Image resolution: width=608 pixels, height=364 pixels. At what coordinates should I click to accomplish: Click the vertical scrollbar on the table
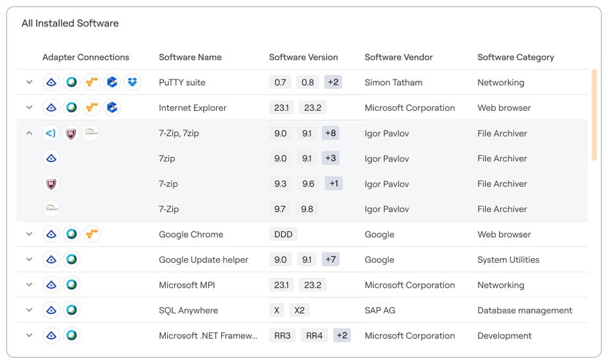coord(594,114)
